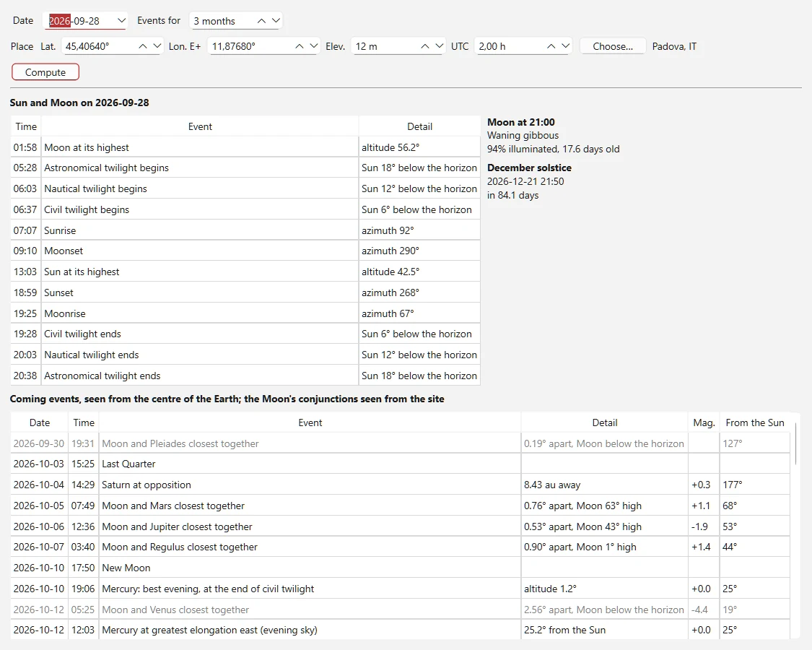Click the Compute button

pyautogui.click(x=45, y=72)
